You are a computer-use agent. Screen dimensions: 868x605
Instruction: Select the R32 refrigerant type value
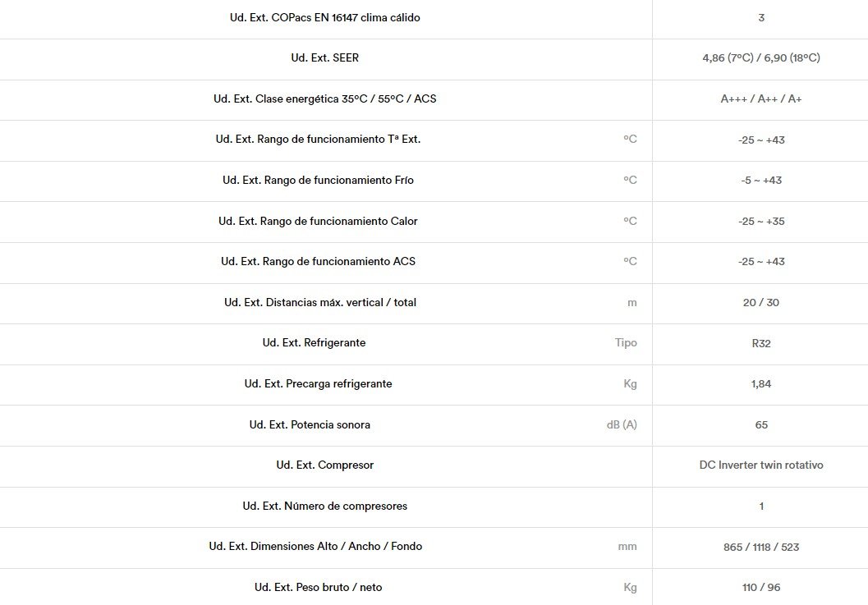click(x=761, y=343)
